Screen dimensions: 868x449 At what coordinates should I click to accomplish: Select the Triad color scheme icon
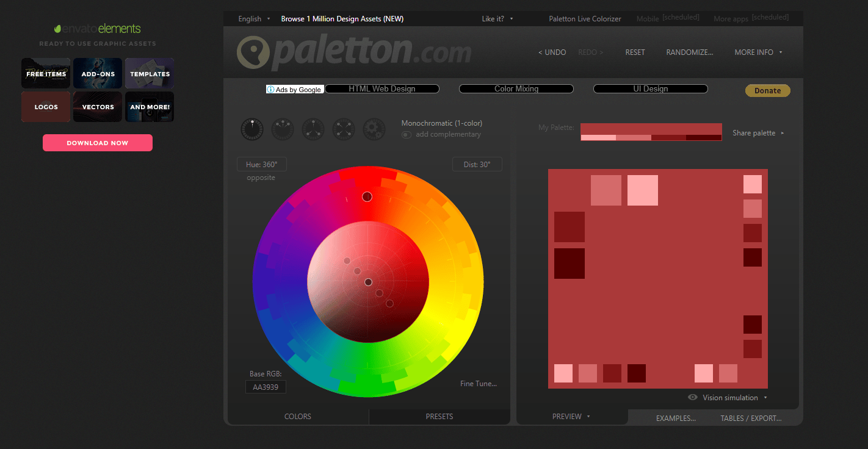click(313, 129)
